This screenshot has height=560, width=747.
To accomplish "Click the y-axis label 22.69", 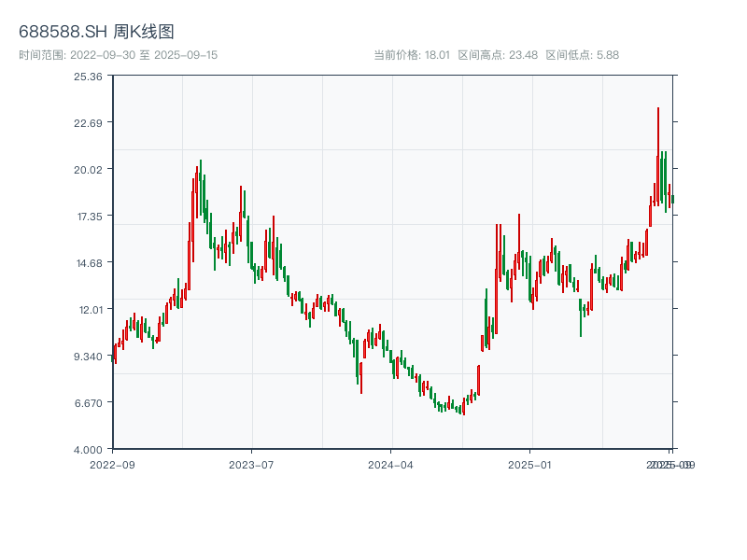I will click(88, 123).
